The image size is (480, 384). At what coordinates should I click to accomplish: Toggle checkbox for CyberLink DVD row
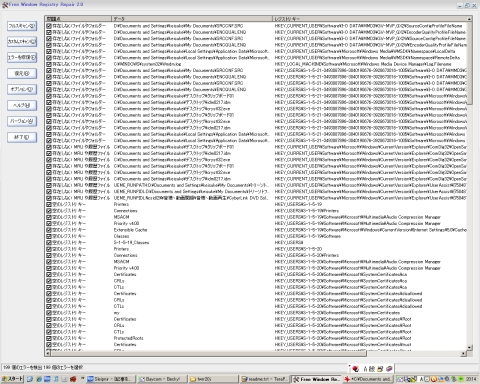(x=49, y=198)
